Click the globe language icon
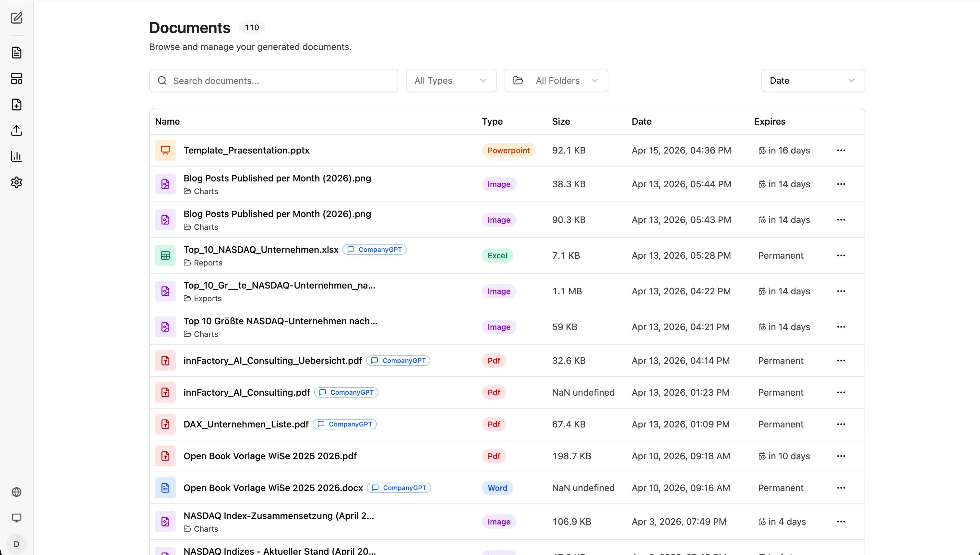 click(x=16, y=492)
